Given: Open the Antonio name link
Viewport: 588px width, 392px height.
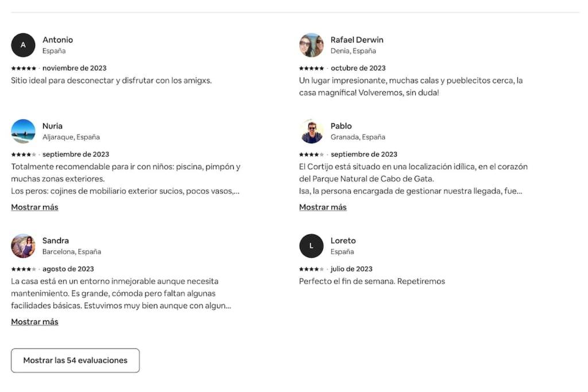Looking at the screenshot, I should (x=58, y=40).
